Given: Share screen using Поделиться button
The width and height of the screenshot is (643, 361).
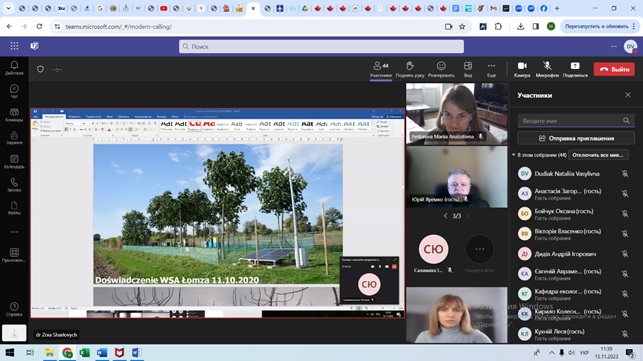Looking at the screenshot, I should (575, 69).
